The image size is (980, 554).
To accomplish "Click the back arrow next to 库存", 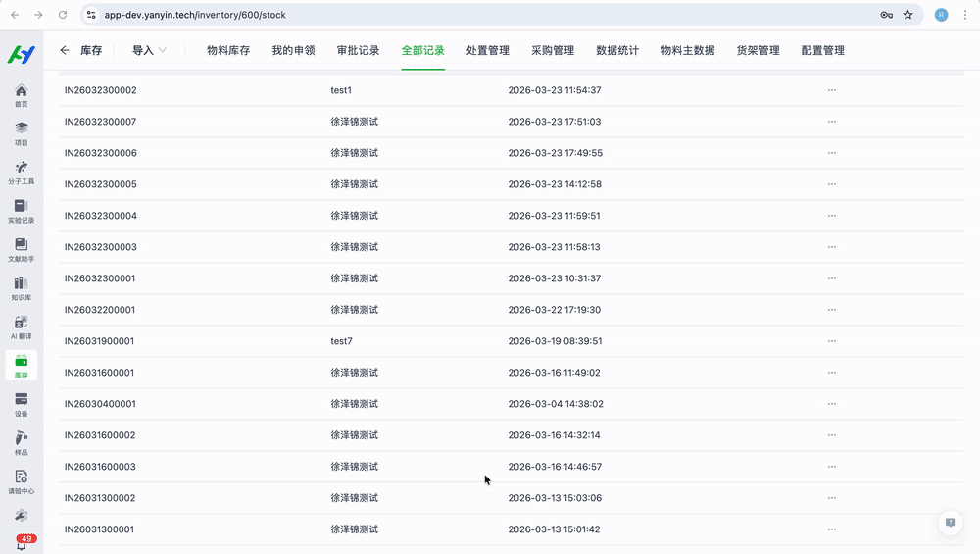I will 65,50.
